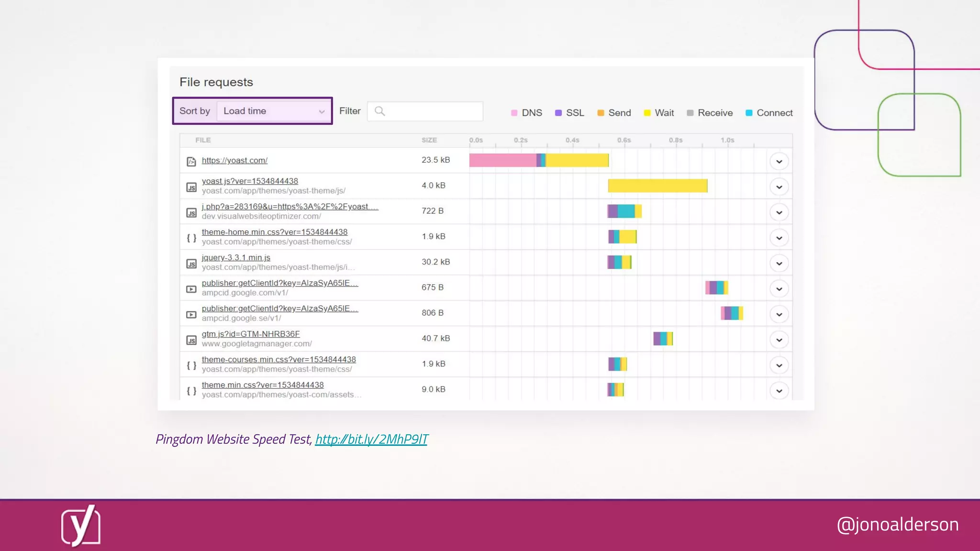Click the FILE column header

(x=203, y=140)
